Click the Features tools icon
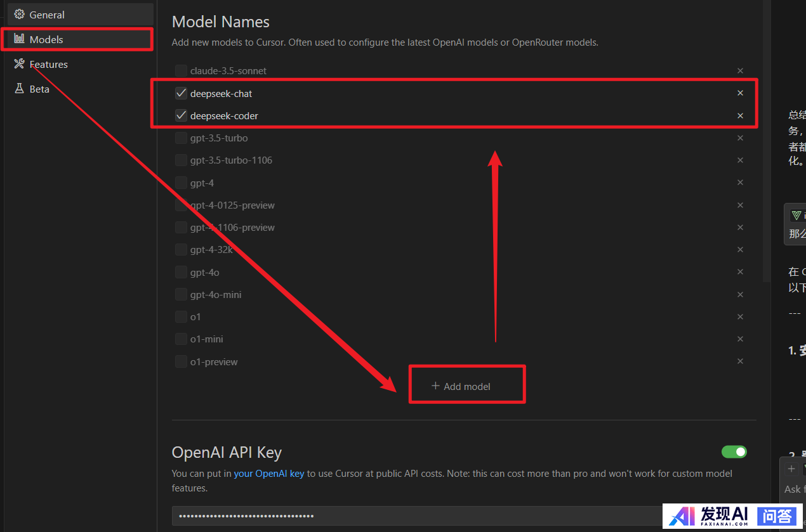This screenshot has width=806, height=532. [x=19, y=63]
